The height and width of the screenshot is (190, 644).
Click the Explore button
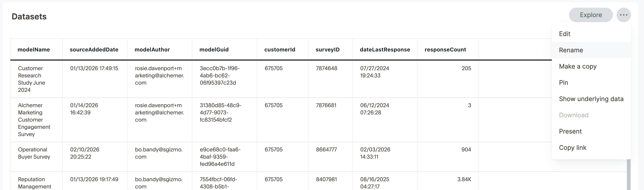[590, 15]
